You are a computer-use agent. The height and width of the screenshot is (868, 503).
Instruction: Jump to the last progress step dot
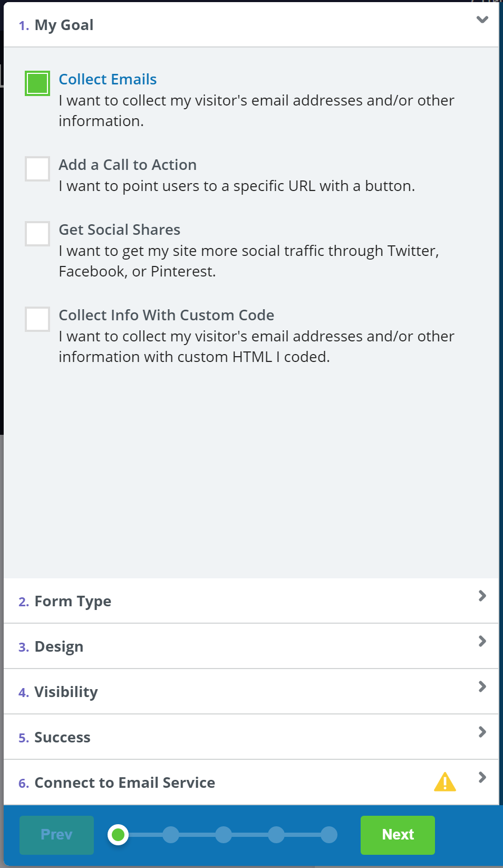coord(329,835)
